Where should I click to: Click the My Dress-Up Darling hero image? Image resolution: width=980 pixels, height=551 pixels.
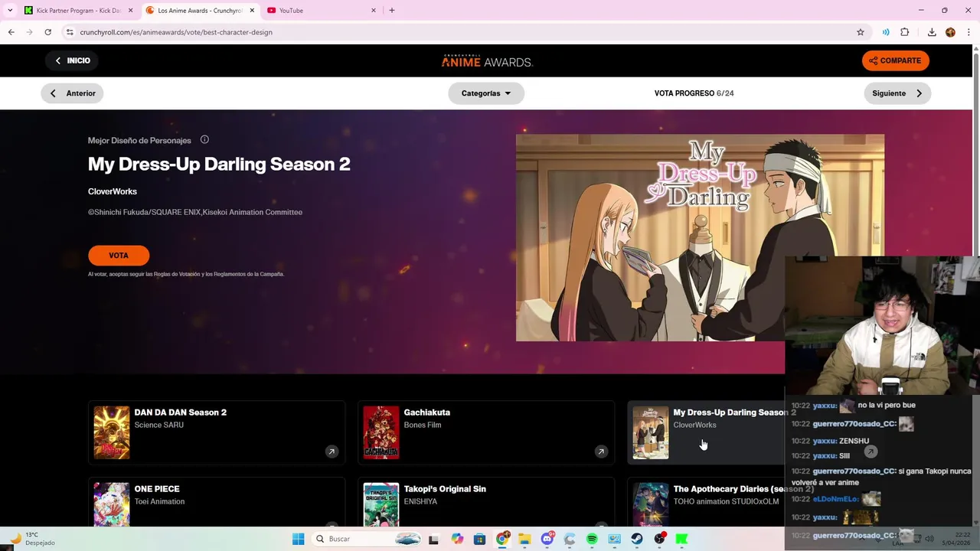tap(700, 237)
